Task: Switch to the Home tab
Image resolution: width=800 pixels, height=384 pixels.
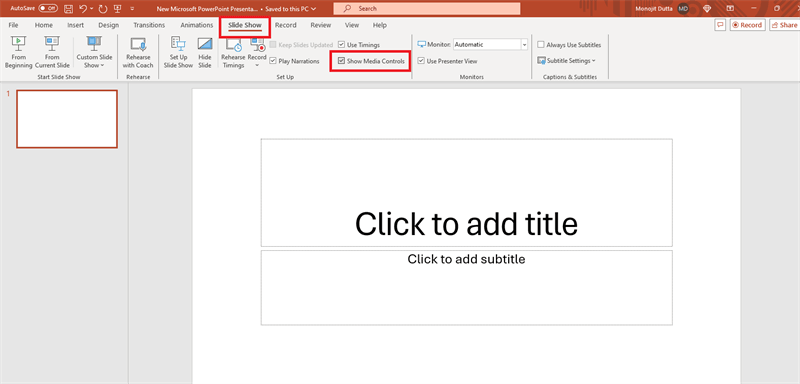Action: click(x=44, y=25)
